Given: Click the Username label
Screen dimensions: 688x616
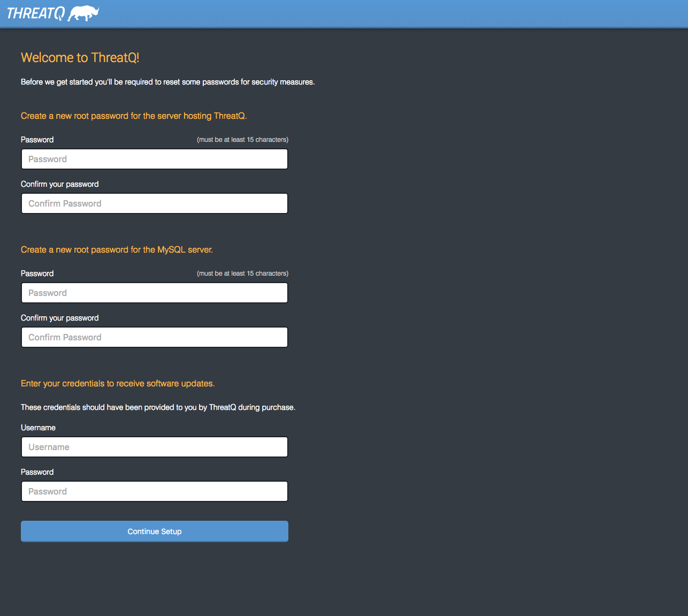Looking at the screenshot, I should (38, 428).
